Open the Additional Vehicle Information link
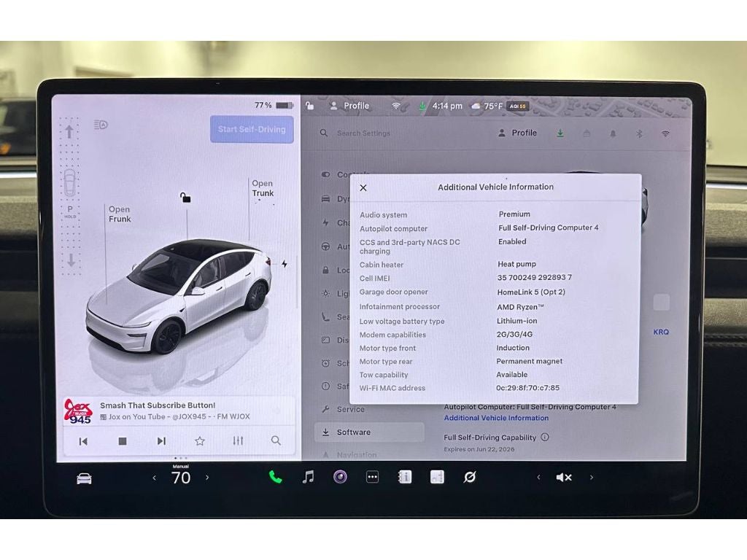The width and height of the screenshot is (747, 560). pos(496,418)
